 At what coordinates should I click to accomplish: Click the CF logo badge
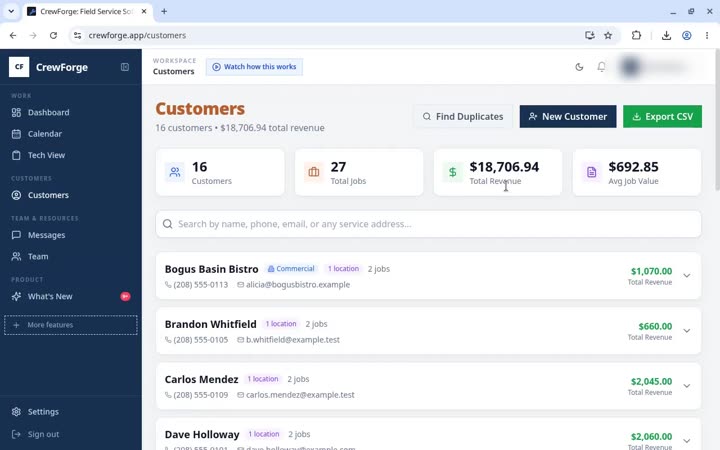19,67
